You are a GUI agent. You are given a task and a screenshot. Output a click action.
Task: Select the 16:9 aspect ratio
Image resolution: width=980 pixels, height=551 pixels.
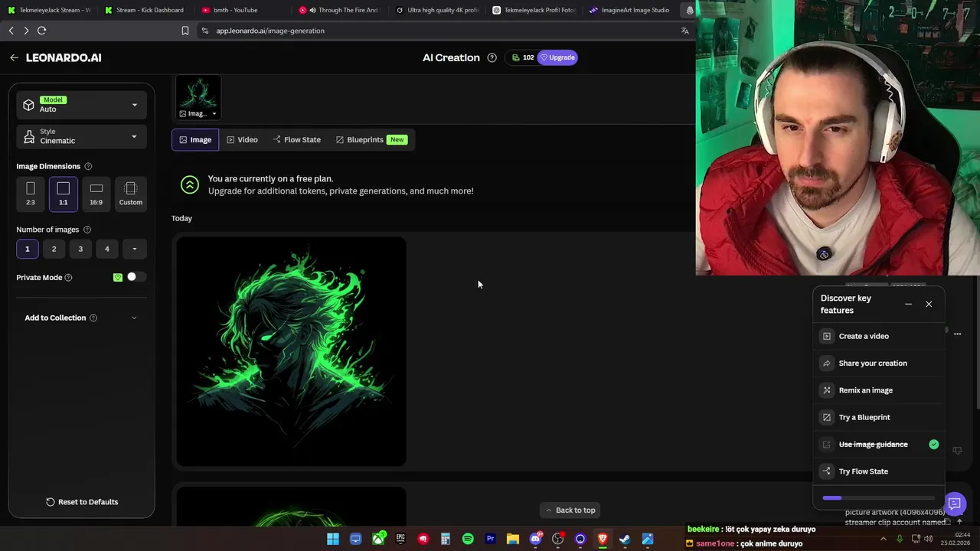click(96, 194)
